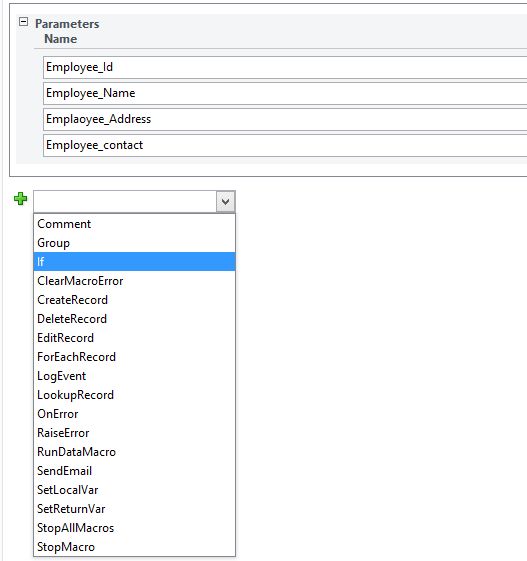Choose the ForEachRecord action

pos(135,357)
